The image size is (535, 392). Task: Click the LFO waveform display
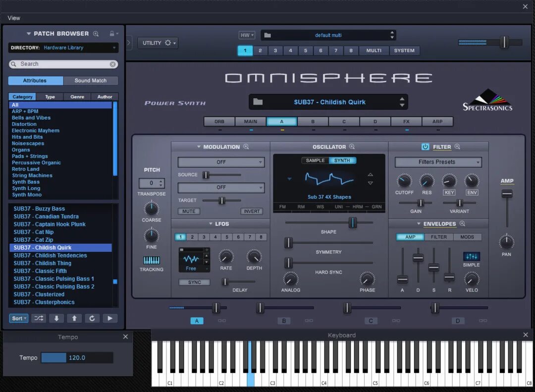[191, 260]
